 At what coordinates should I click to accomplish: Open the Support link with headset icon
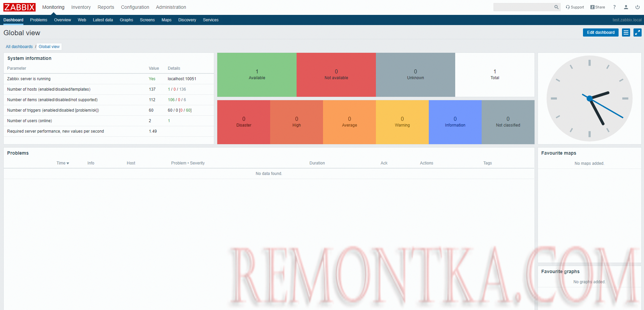(575, 7)
